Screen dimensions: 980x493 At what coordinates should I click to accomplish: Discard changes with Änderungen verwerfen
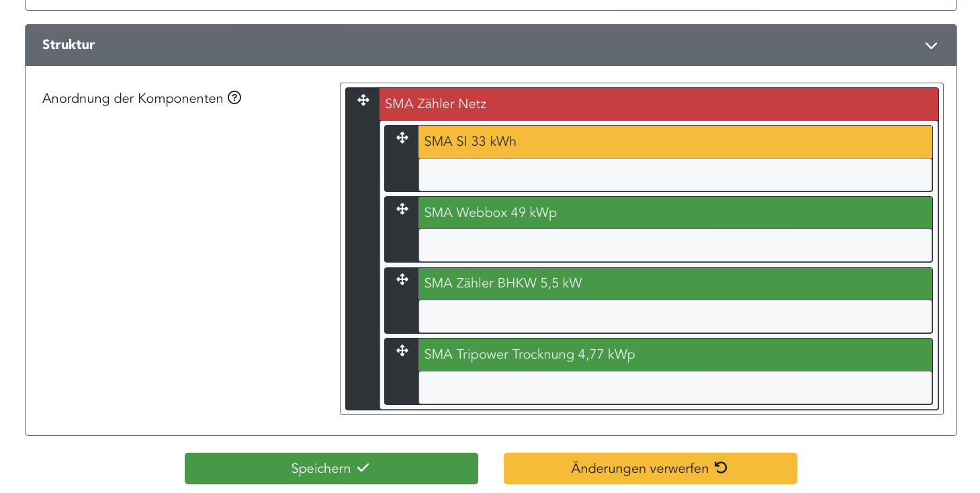coord(650,468)
